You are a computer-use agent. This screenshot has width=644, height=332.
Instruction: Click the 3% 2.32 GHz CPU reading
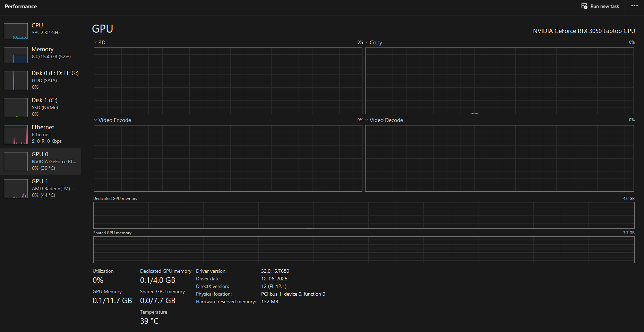click(x=46, y=33)
